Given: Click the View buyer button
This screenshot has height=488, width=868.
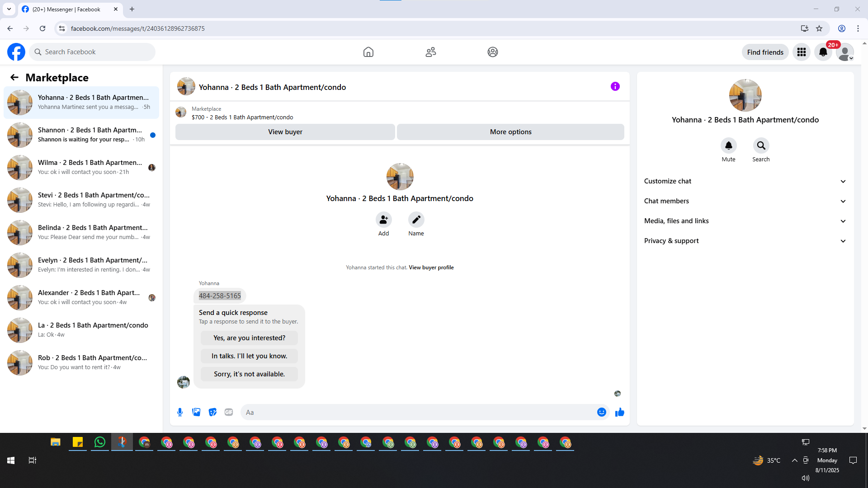Looking at the screenshot, I should click(x=285, y=132).
